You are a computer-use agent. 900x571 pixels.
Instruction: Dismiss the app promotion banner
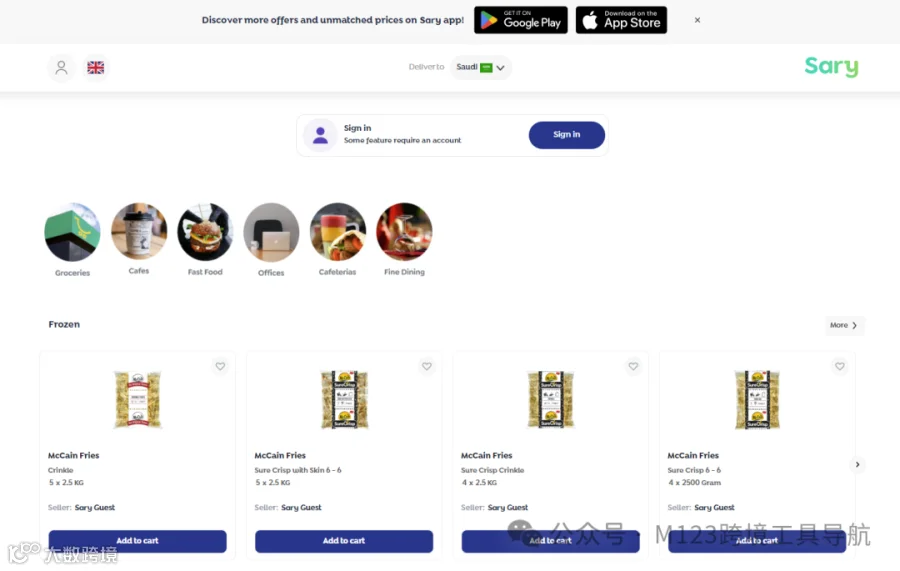point(697,20)
